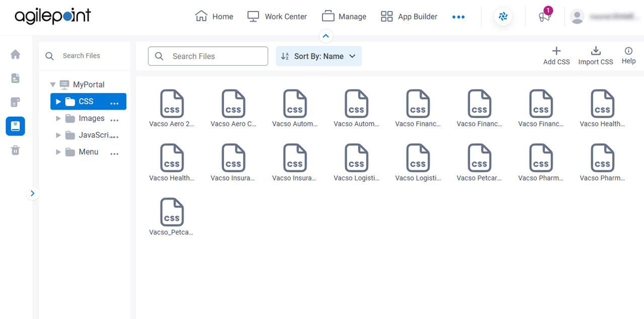
Task: Open App Builder from the top bar
Action: click(409, 17)
